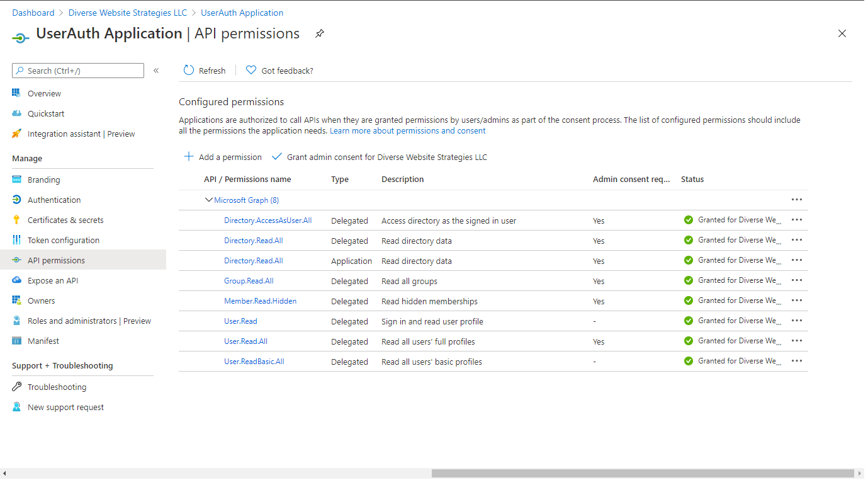Open ellipsis menu for User.ReadBasic.All row
This screenshot has height=480, width=868.
tap(797, 361)
